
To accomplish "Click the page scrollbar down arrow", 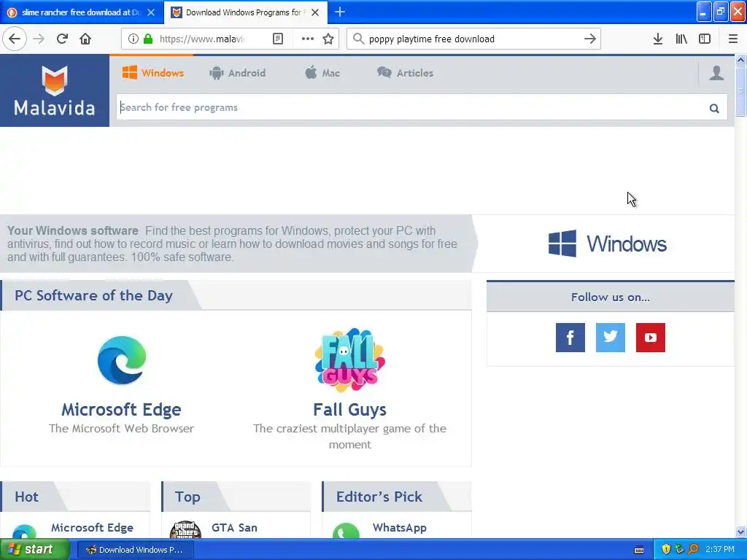I will point(740,532).
